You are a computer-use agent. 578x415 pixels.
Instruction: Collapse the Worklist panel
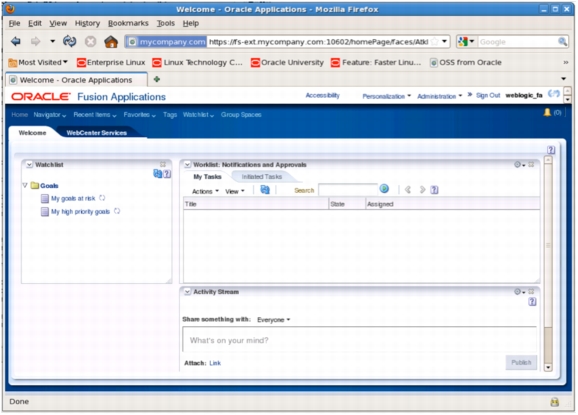click(187, 165)
